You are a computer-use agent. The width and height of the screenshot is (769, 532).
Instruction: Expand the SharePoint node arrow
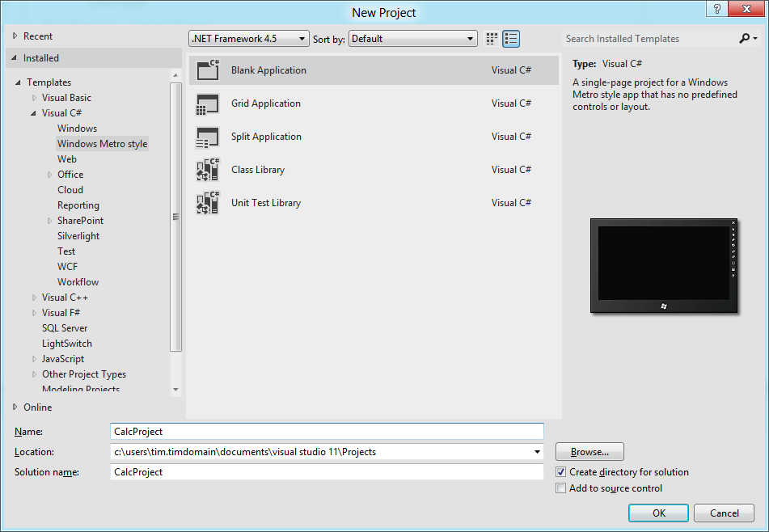[x=49, y=221]
